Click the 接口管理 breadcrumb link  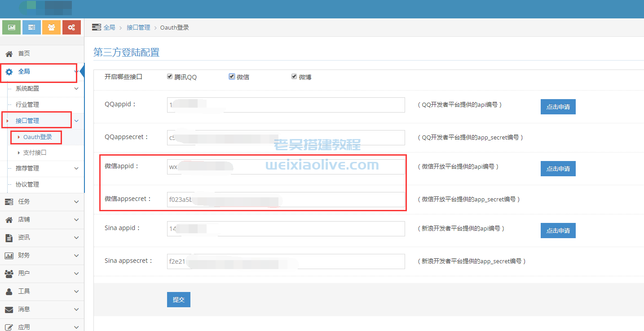coord(138,28)
